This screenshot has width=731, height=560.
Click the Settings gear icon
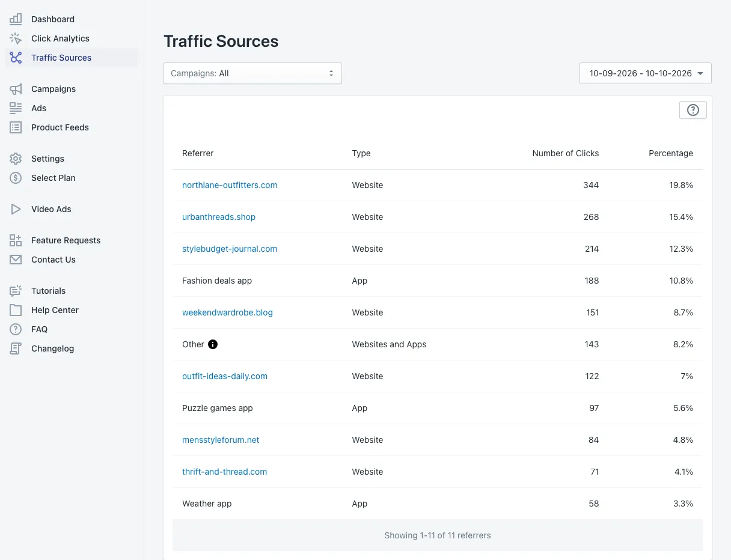(x=16, y=159)
